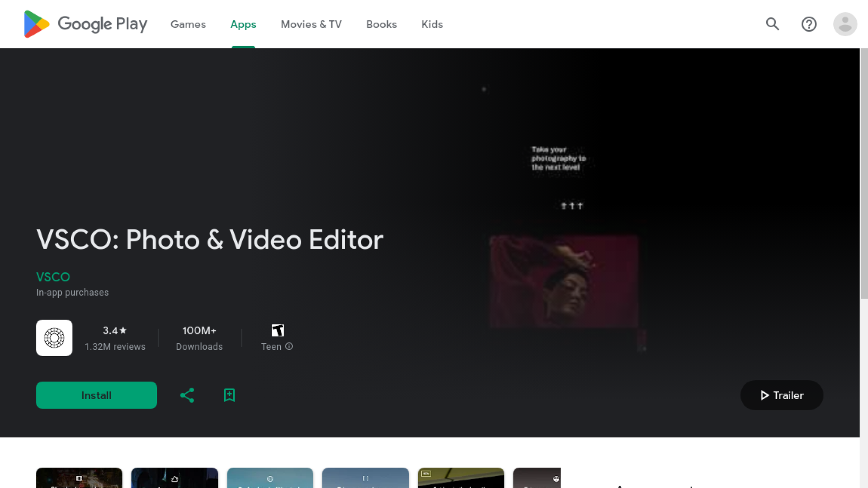Play the Trailer video
This screenshot has height=488, width=868.
pyautogui.click(x=782, y=395)
